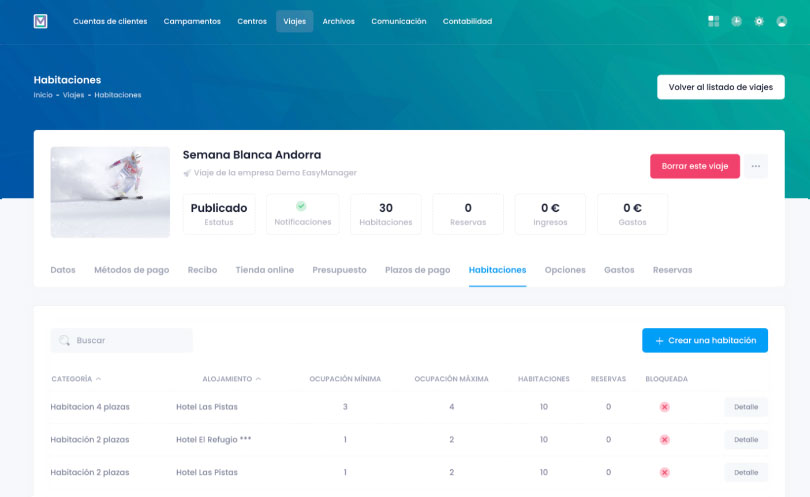Click the green notifications check icon

point(301,206)
